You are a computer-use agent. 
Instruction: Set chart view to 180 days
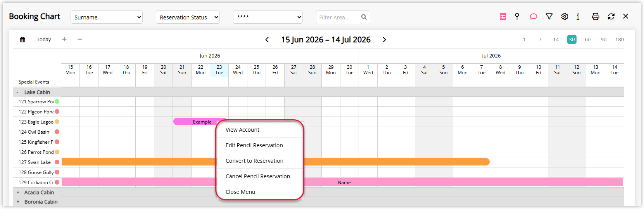pyautogui.click(x=620, y=39)
